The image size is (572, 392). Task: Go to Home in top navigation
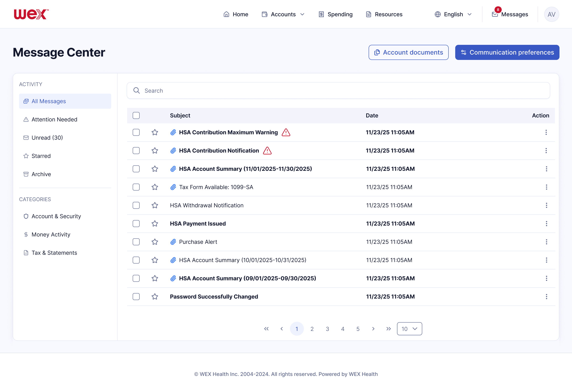point(236,14)
